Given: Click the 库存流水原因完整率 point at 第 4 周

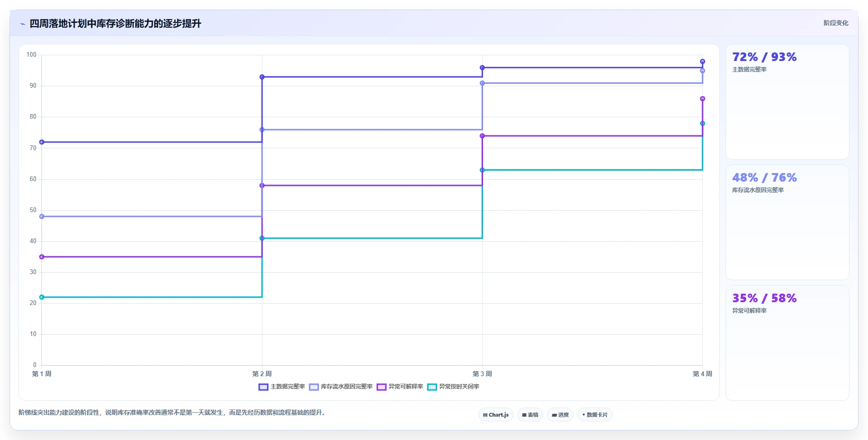Looking at the screenshot, I should 703,71.
